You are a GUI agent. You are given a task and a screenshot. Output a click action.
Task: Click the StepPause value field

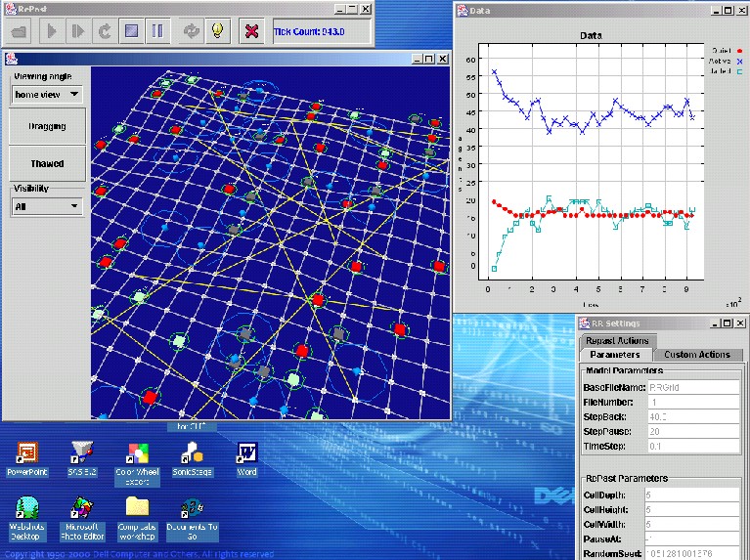pos(693,432)
